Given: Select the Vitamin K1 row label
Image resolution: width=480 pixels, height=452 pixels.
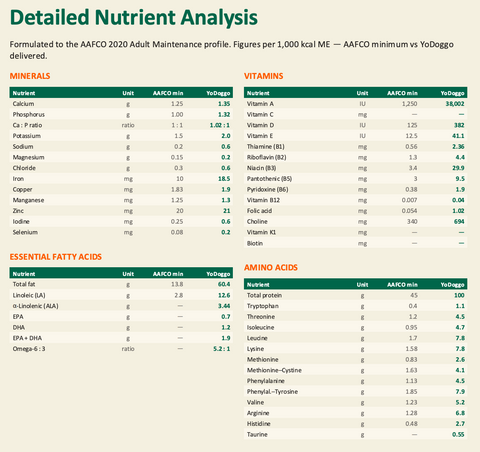Looking at the screenshot, I should pos(261,232).
